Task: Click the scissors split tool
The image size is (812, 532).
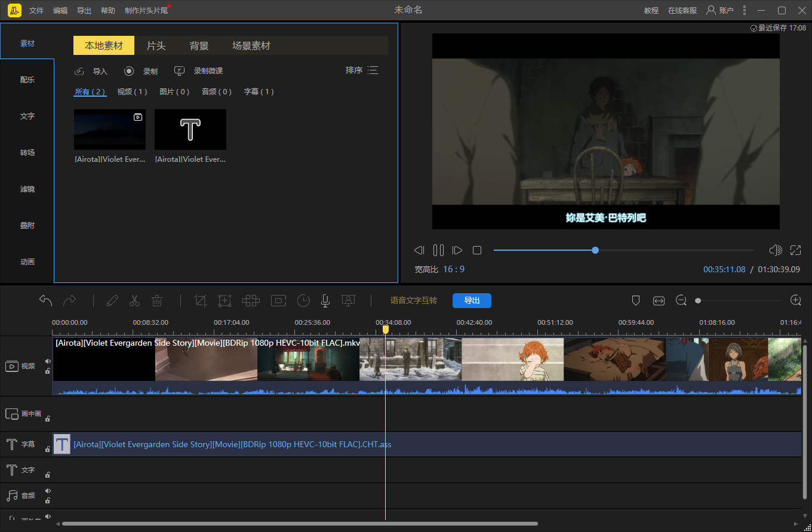Action: [x=134, y=300]
